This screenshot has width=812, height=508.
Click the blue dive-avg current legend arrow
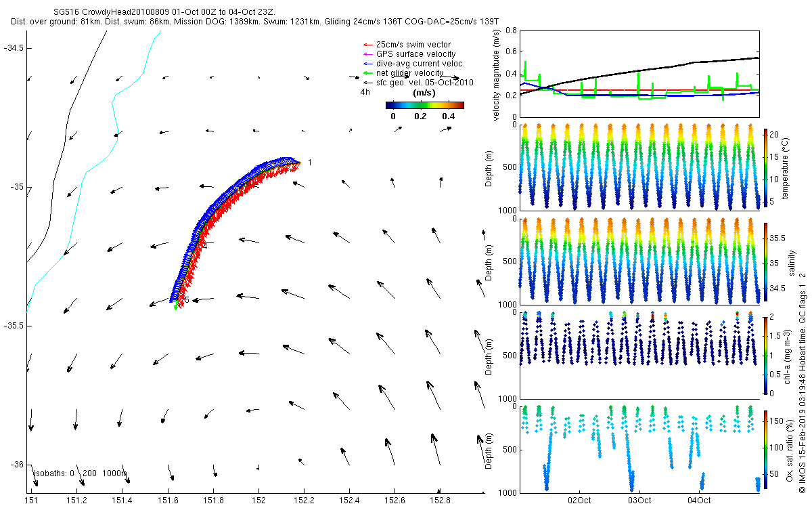369,64
